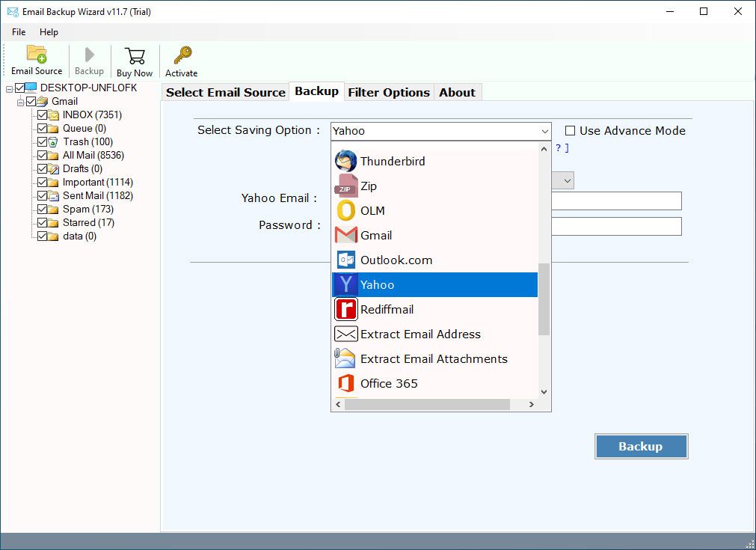This screenshot has height=550, width=756.
Task: Open the Help menu
Action: click(49, 32)
